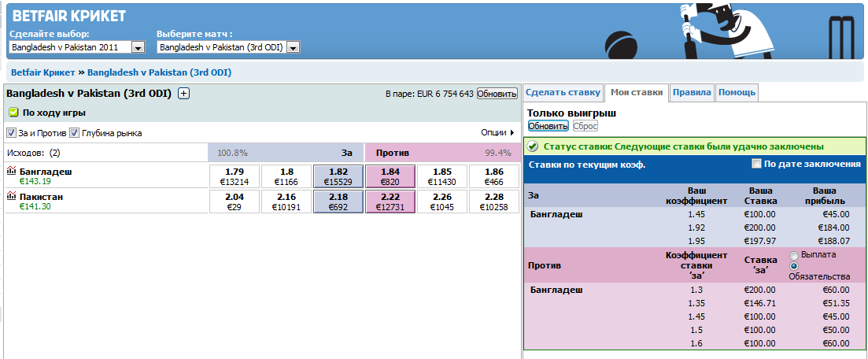Click the 100.8% back overround value
This screenshot has height=359, width=868.
pos(232,153)
